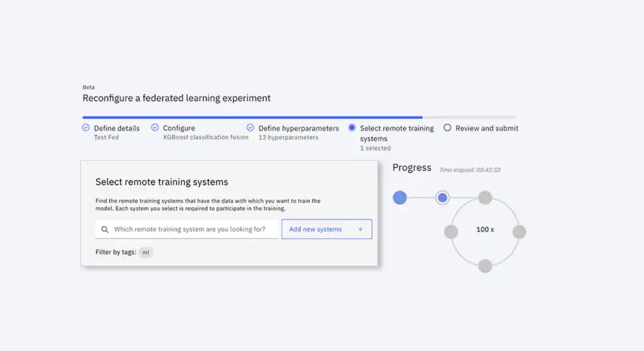Click the Test Fed subtitle
The height and width of the screenshot is (351, 644).
(x=106, y=137)
